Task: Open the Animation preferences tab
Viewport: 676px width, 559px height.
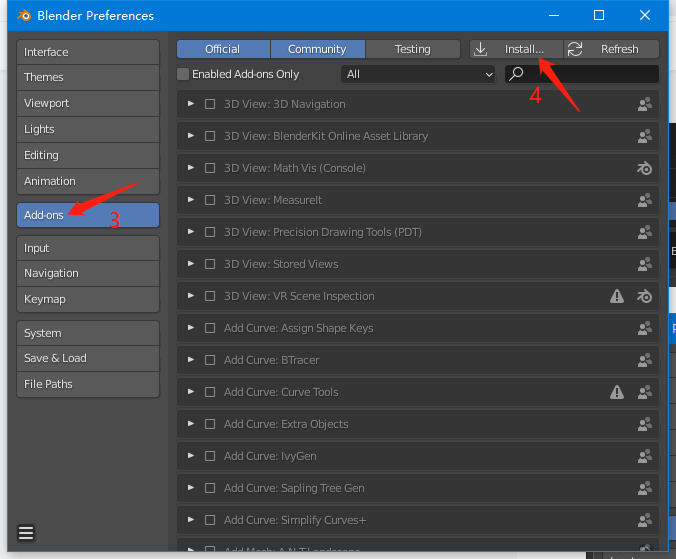Action: pos(88,181)
